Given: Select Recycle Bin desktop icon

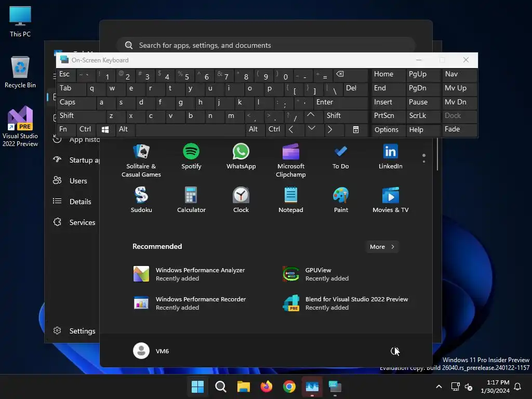Looking at the screenshot, I should pos(20,72).
